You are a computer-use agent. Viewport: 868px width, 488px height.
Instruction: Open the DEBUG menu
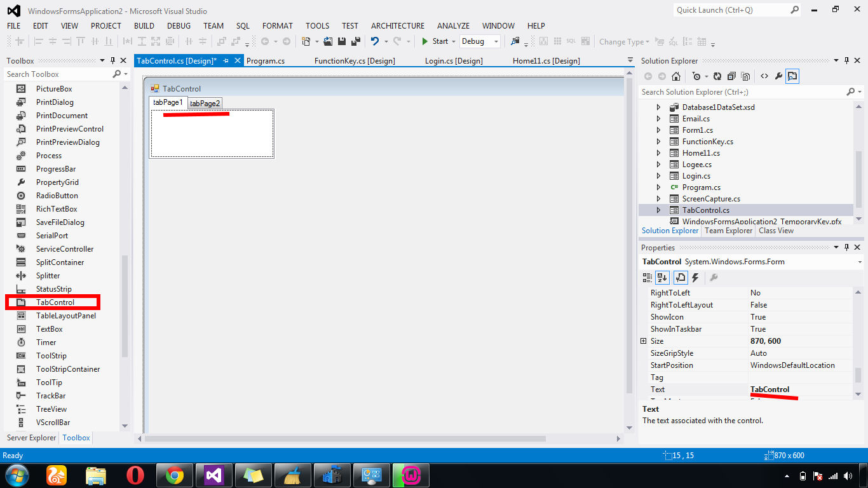179,26
